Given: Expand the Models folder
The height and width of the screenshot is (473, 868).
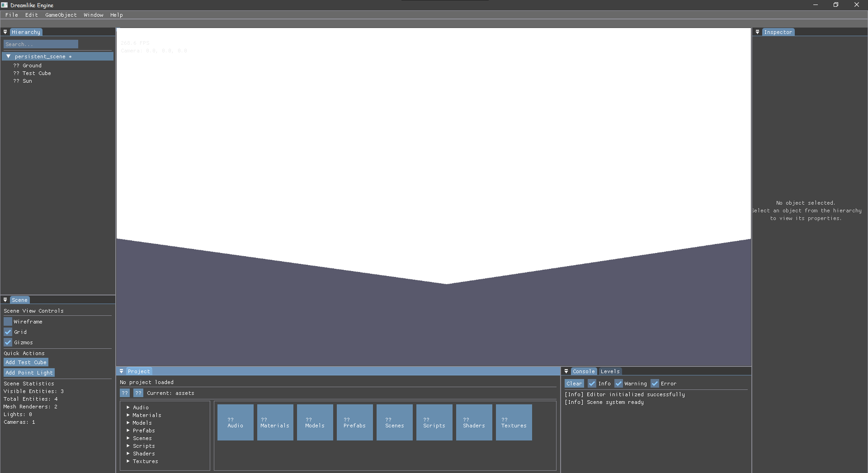Looking at the screenshot, I should 128,423.
